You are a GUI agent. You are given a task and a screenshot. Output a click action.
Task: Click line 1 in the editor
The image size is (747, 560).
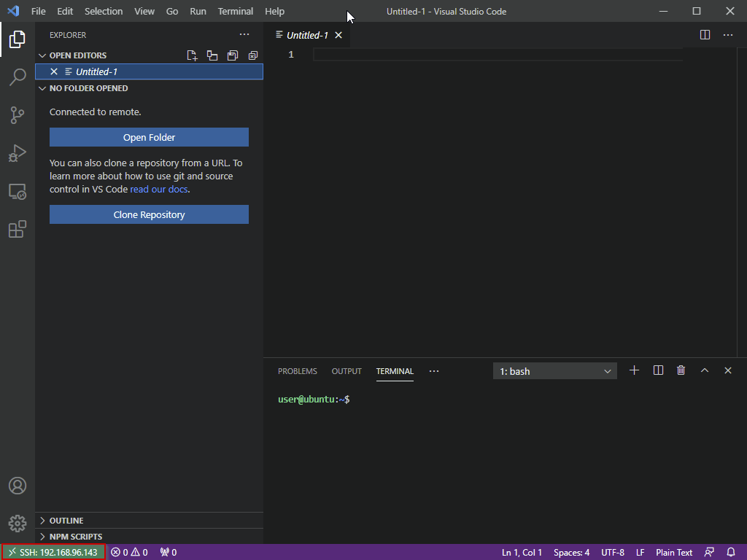498,55
